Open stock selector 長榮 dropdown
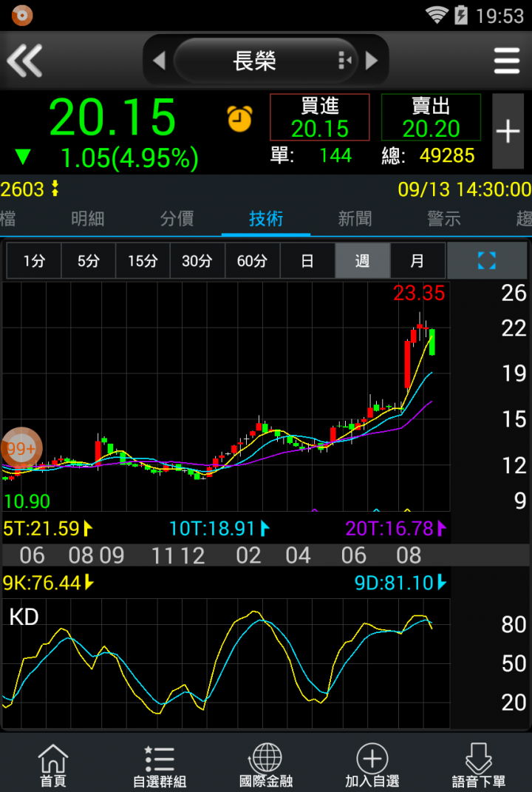The width and height of the screenshot is (532, 792). pos(266,61)
